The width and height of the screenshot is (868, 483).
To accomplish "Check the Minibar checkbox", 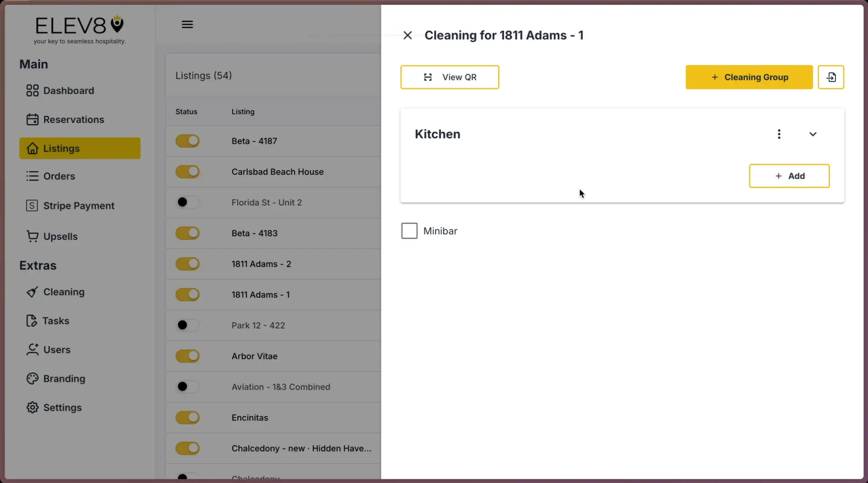I will (x=409, y=231).
